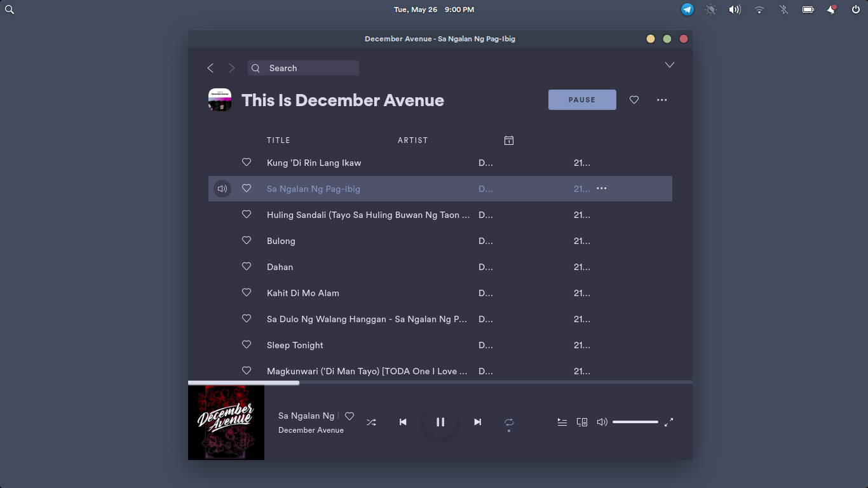Like Sa Dulo Ng Walang Hanggan track
Screen dimensions: 868x488
pyautogui.click(x=247, y=319)
